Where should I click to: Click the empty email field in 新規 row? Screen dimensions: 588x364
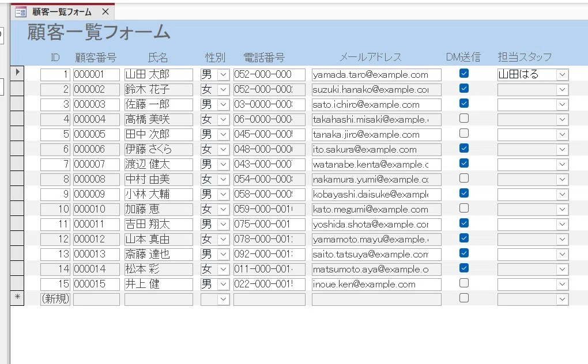[376, 299]
